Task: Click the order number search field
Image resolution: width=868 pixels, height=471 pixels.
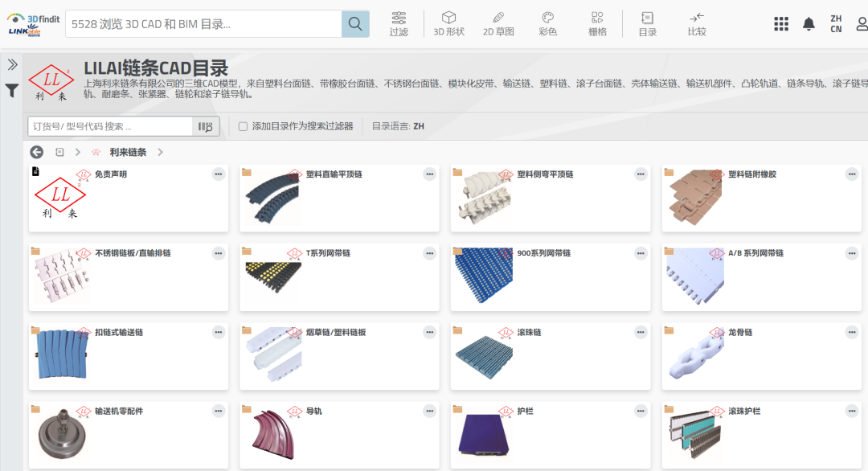Action: pos(110,126)
